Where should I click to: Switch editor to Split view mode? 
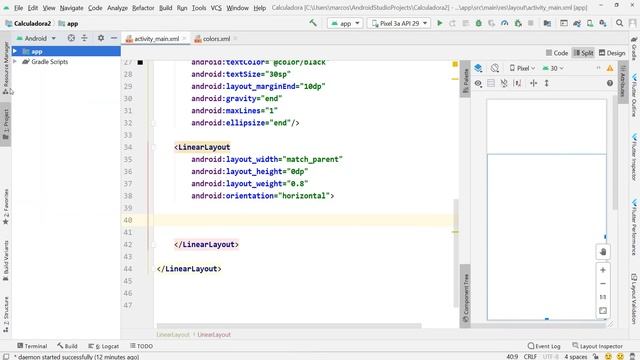(x=583, y=53)
